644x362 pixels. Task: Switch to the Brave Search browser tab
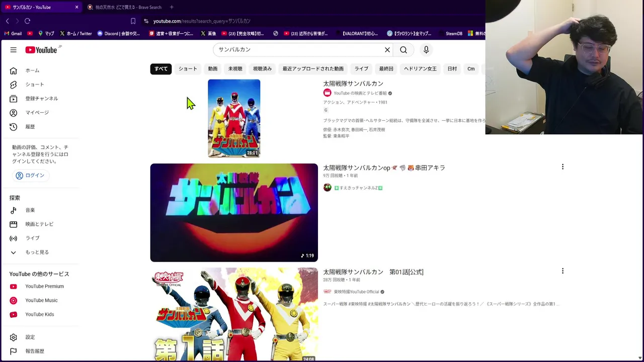(x=124, y=7)
